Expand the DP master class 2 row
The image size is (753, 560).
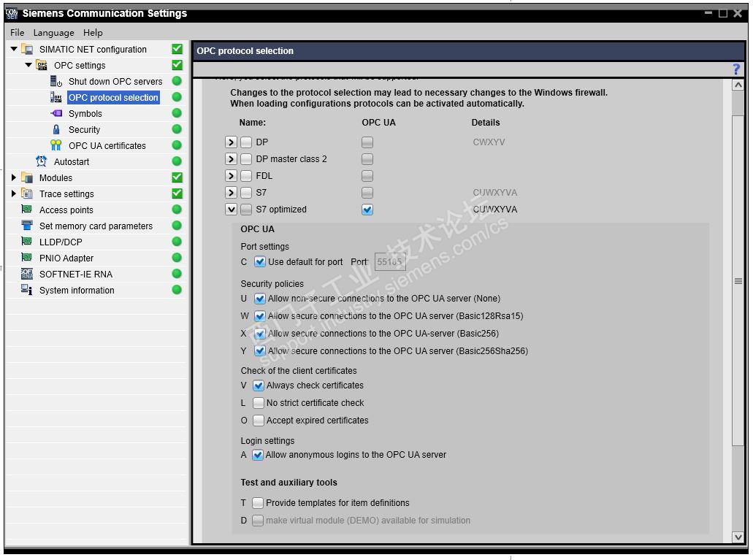click(x=231, y=159)
